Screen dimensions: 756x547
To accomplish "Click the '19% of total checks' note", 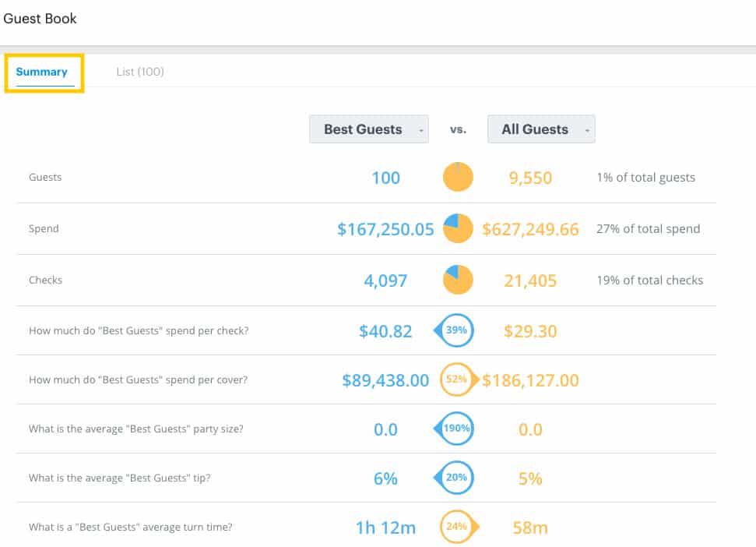I will click(650, 281).
